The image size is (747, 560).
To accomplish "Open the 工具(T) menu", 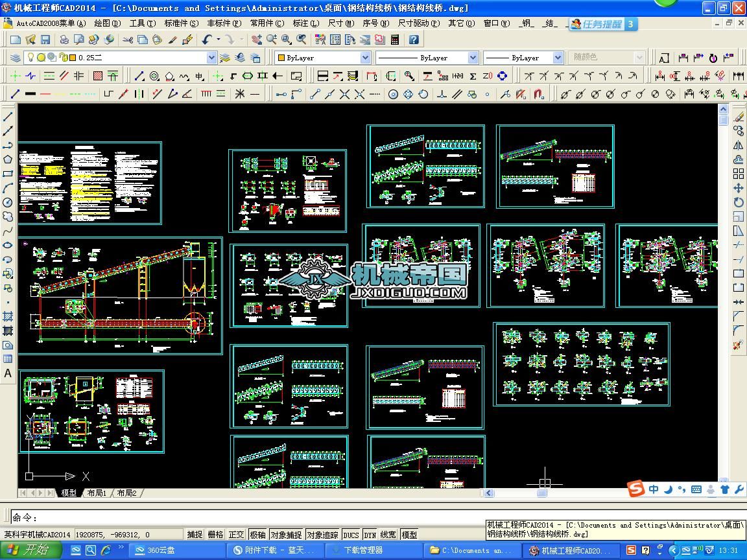I will click(143, 23).
